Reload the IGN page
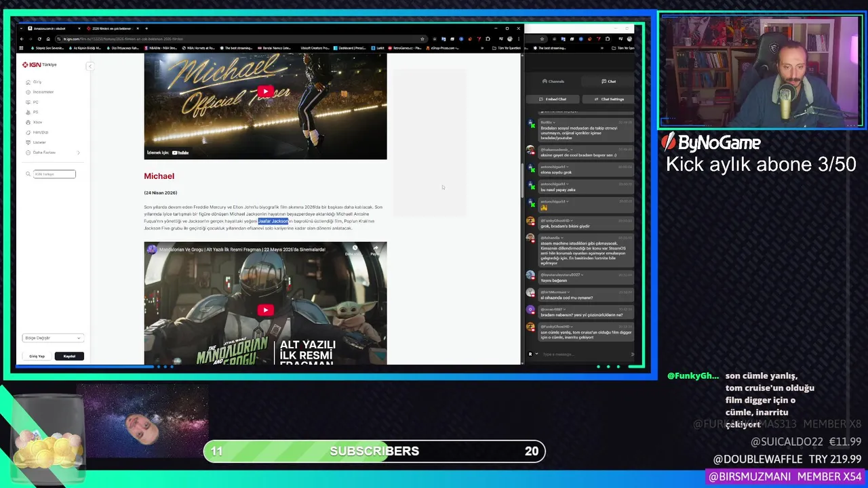 (39, 39)
